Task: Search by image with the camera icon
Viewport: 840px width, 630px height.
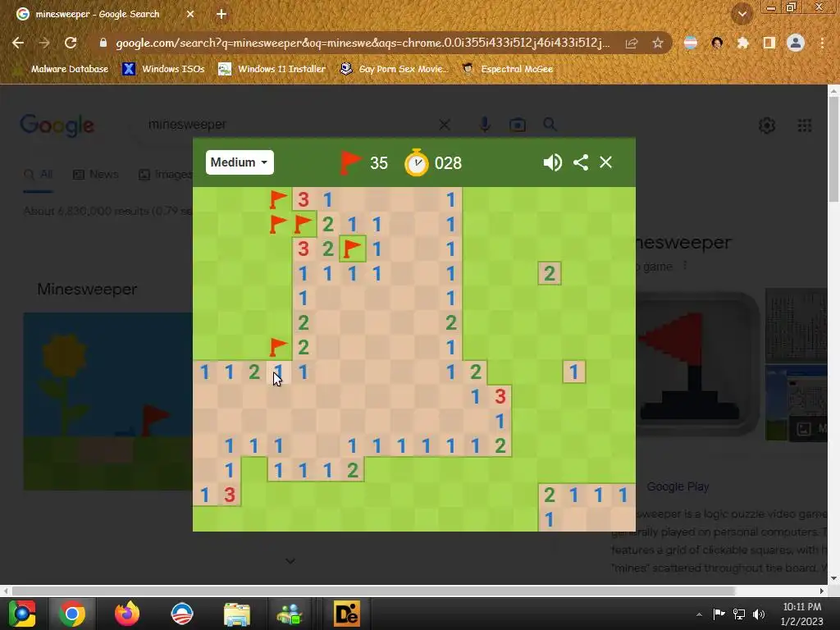Action: pos(518,125)
